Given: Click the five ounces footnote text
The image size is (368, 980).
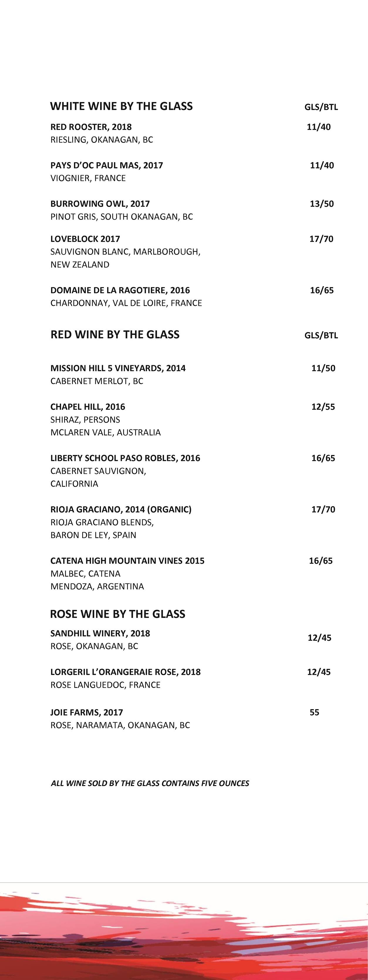Looking at the screenshot, I should (x=150, y=783).
